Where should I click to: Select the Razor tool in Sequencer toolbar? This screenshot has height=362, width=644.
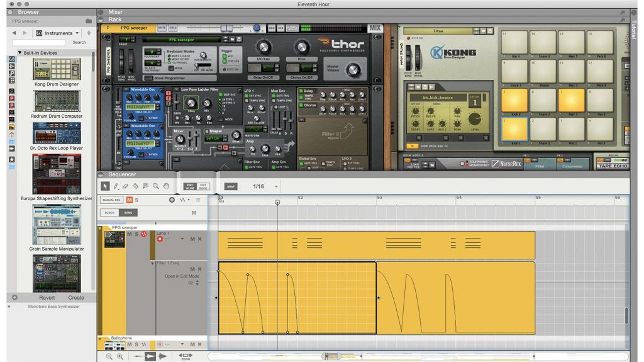click(x=136, y=186)
